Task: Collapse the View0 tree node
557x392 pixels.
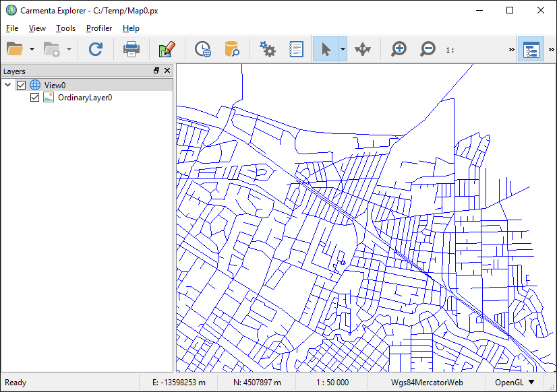Action: point(8,85)
